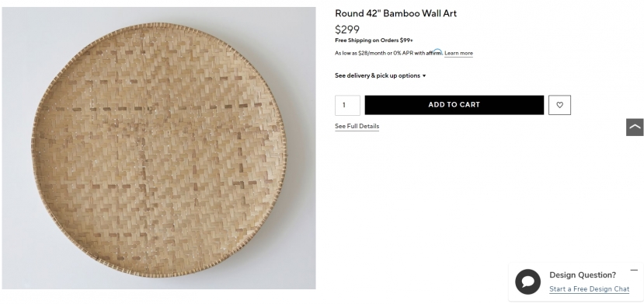Click Free Shipping on Orders $99+ text

374,40
